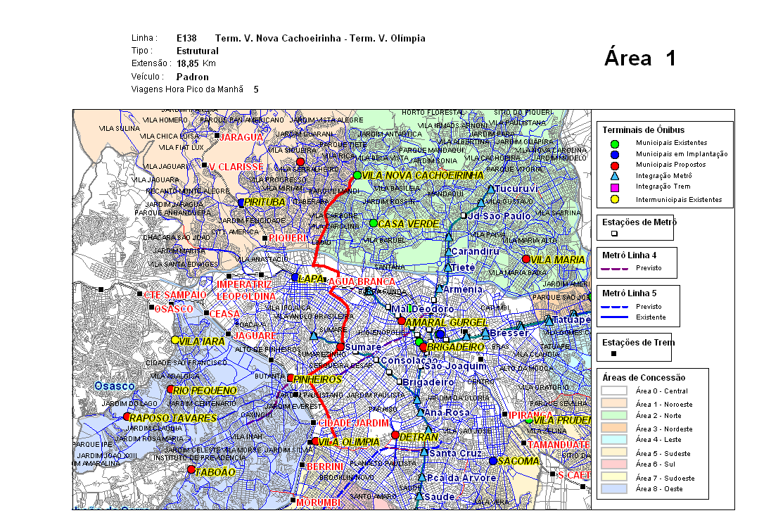
Task: Click the Estações de Metrô square symbol
Action: click(x=614, y=234)
